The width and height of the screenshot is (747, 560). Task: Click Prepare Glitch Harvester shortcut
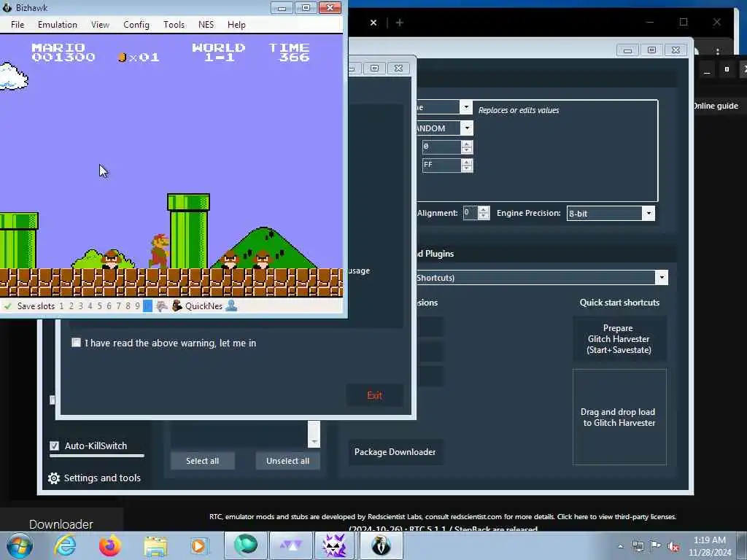pyautogui.click(x=619, y=339)
